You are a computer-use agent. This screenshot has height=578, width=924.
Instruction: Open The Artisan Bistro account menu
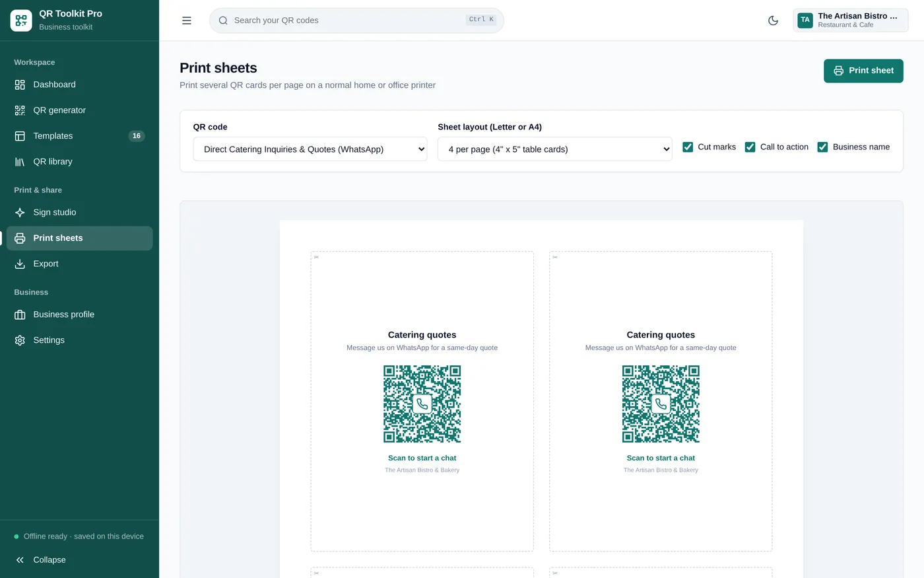(851, 20)
